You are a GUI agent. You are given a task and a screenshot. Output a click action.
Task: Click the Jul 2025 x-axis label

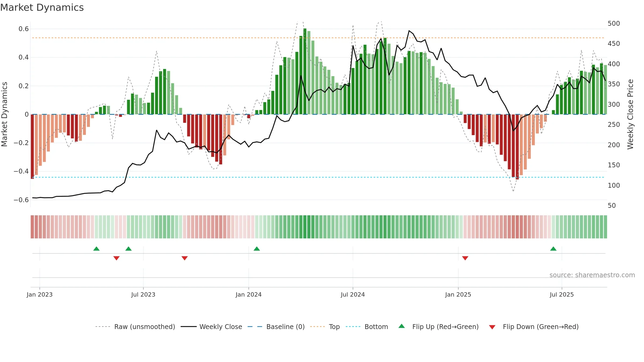[x=562, y=294]
